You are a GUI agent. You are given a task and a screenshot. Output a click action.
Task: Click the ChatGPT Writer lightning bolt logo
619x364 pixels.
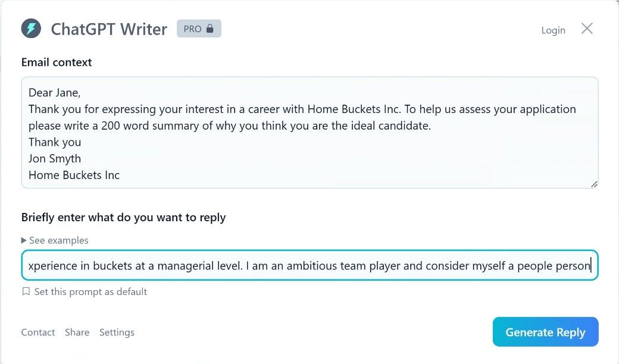tap(31, 29)
